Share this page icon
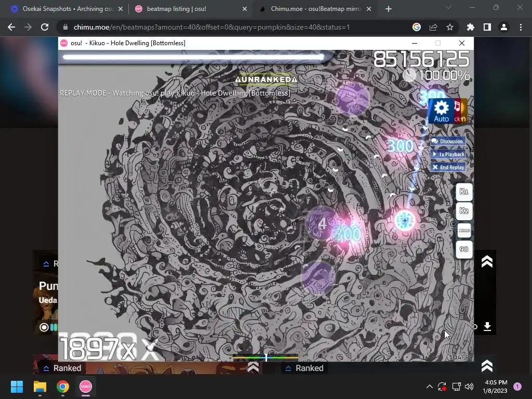532x399 pixels. click(433, 27)
